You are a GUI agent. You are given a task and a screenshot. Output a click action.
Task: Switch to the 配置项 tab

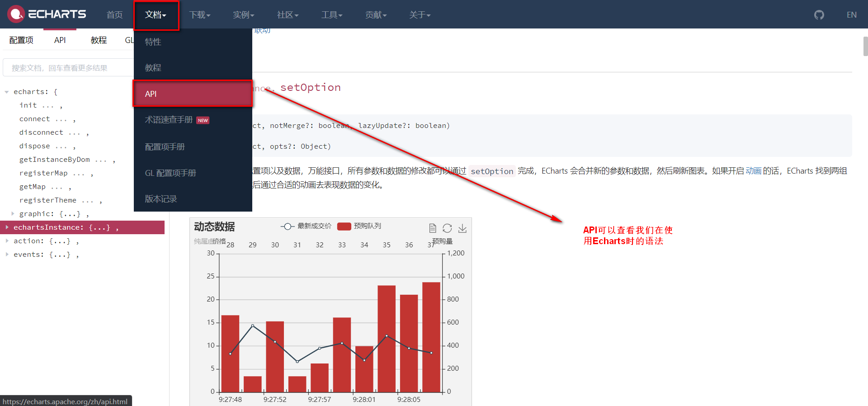pyautogui.click(x=21, y=40)
